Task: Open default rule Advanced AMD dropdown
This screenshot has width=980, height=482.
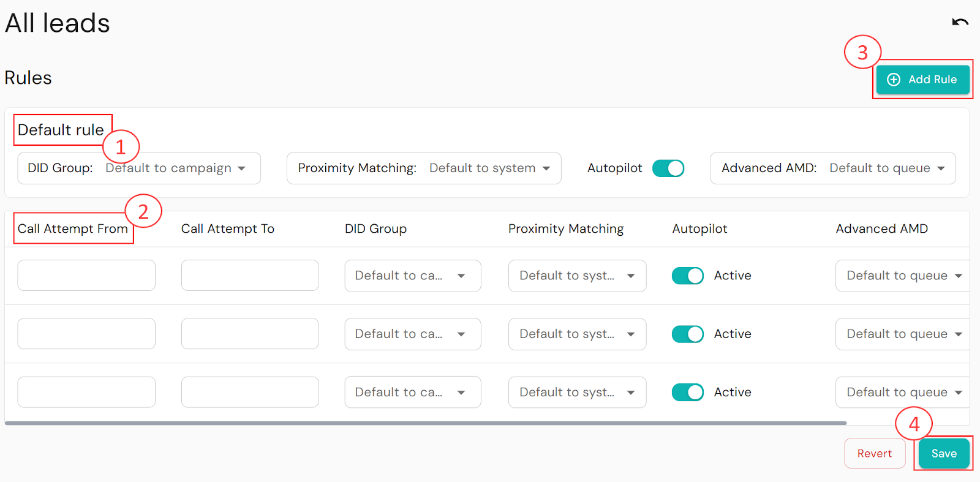Action: coord(833,168)
